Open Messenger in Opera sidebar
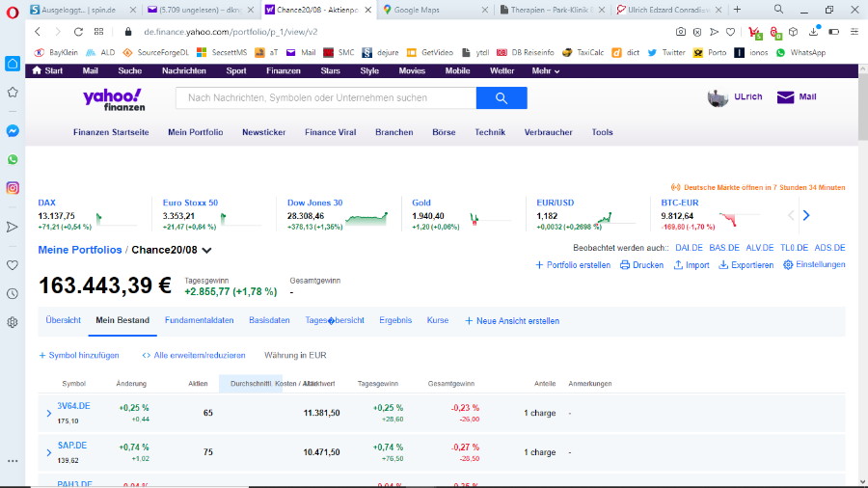The width and height of the screenshot is (868, 488). click(x=13, y=130)
